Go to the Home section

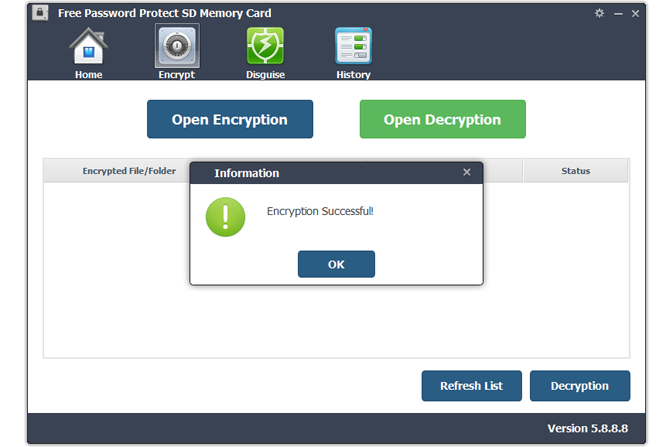point(88,53)
